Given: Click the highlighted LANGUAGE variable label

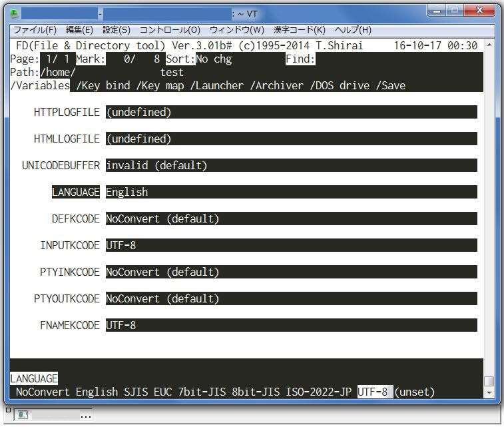Looking at the screenshot, I should tap(76, 193).
